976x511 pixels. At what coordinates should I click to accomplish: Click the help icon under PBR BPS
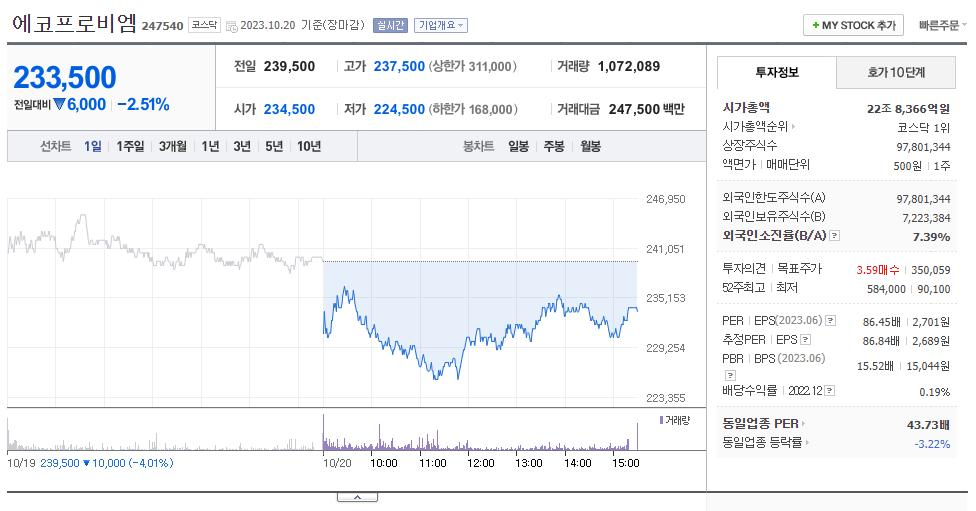pos(731,375)
